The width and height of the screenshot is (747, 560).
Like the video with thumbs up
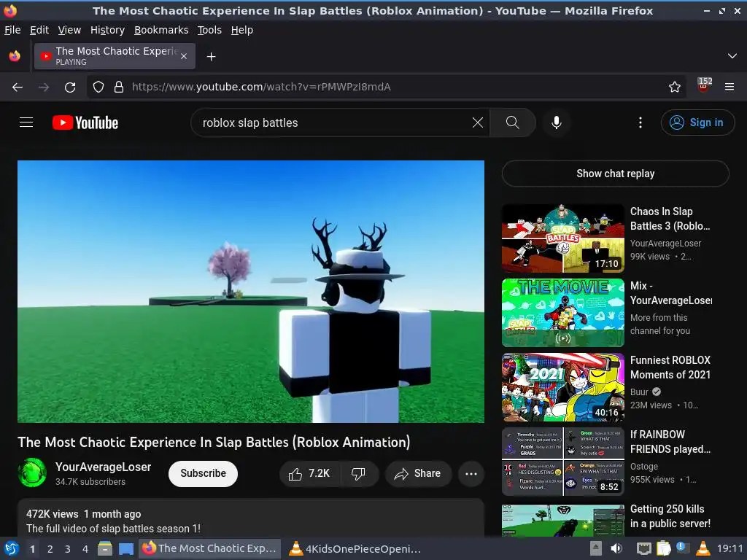[x=309, y=473]
